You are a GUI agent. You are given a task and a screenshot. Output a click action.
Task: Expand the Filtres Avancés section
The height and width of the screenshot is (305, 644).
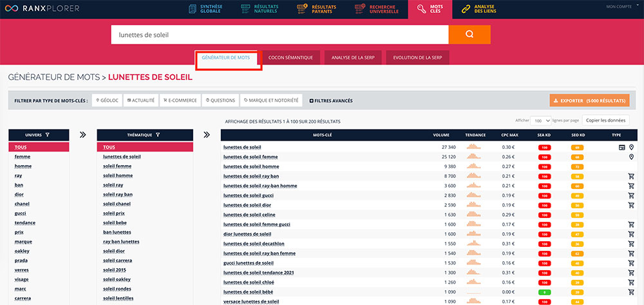[330, 101]
